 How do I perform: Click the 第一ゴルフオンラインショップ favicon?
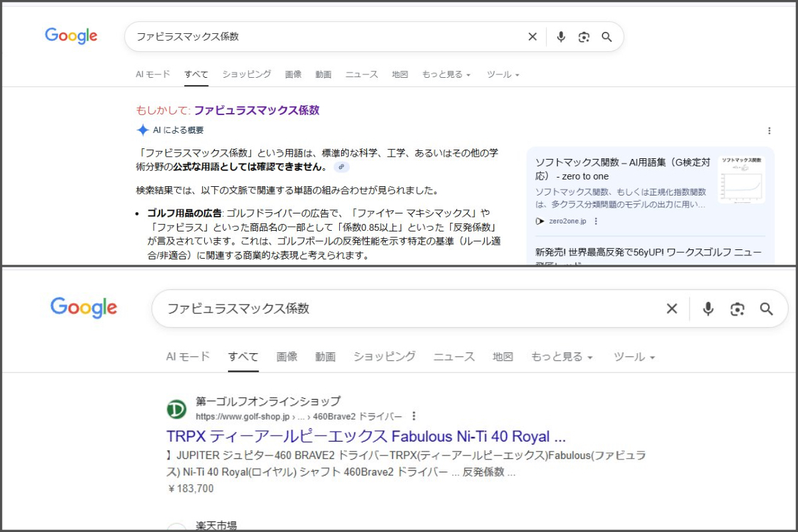tap(176, 409)
